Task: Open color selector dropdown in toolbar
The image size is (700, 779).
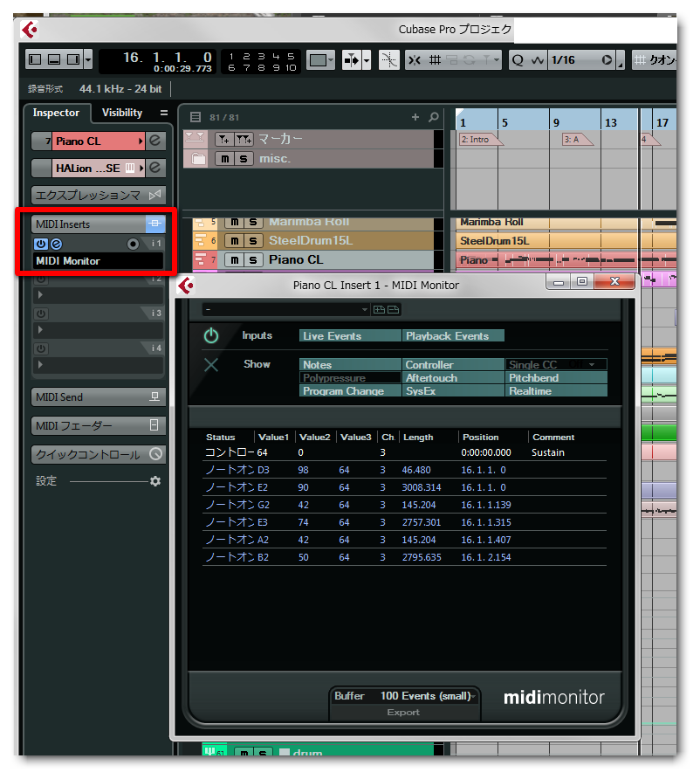Action: 320,60
